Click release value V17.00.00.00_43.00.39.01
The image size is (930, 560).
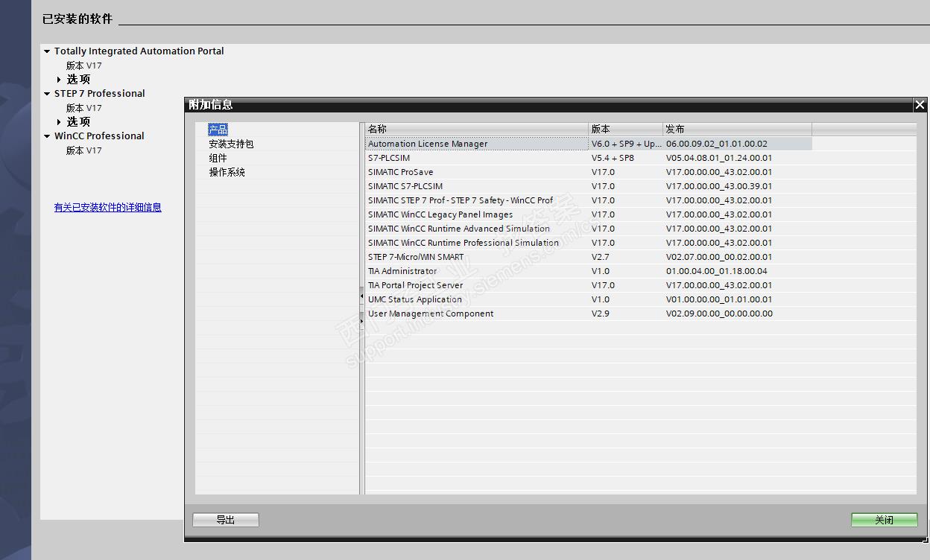coord(719,186)
